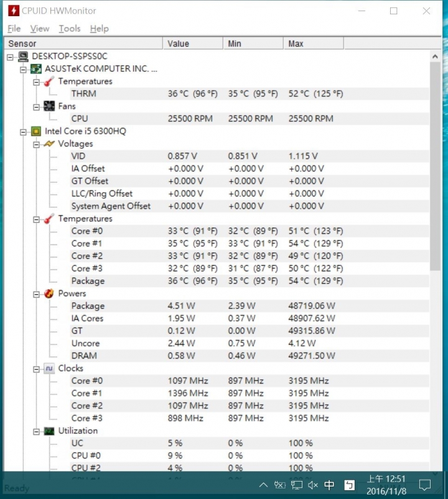Switch the Chinese input mode indicator
The image size is (448, 499).
pyautogui.click(x=329, y=485)
